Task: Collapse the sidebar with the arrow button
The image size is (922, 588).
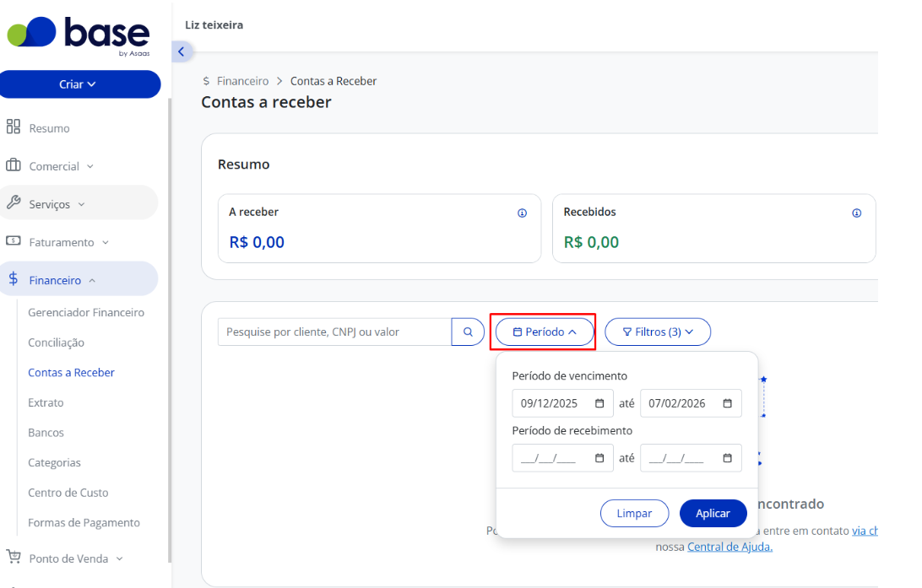Action: click(181, 51)
